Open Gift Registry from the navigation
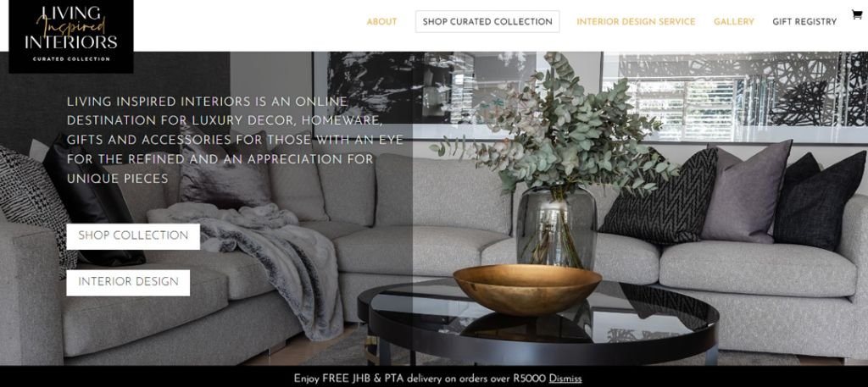This screenshot has width=868, height=387. pyautogui.click(x=804, y=21)
